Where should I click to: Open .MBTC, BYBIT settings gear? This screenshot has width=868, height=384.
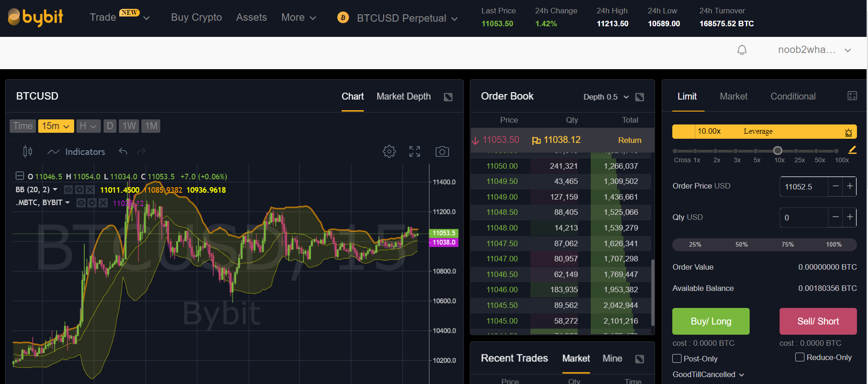[92, 203]
